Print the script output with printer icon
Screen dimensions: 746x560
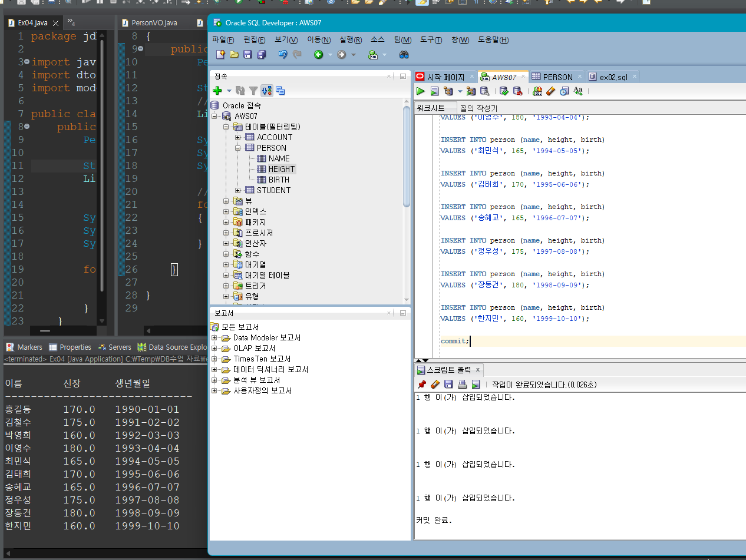click(x=462, y=385)
